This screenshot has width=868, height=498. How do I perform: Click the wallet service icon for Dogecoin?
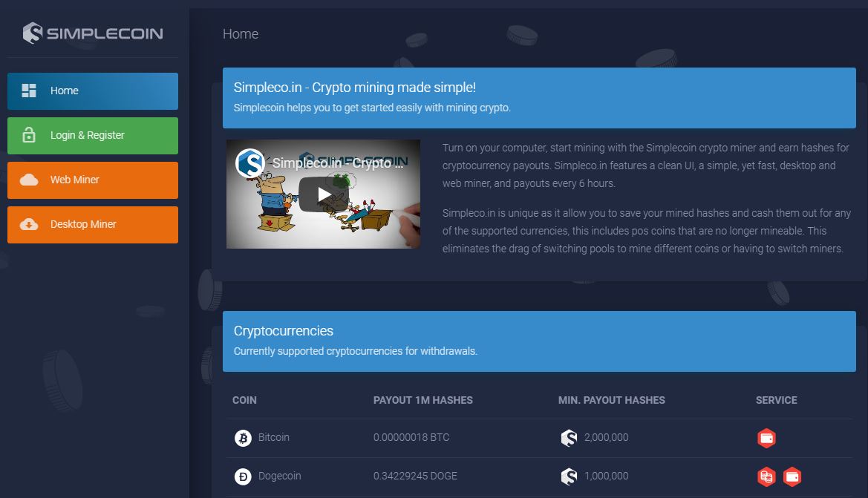(x=792, y=476)
